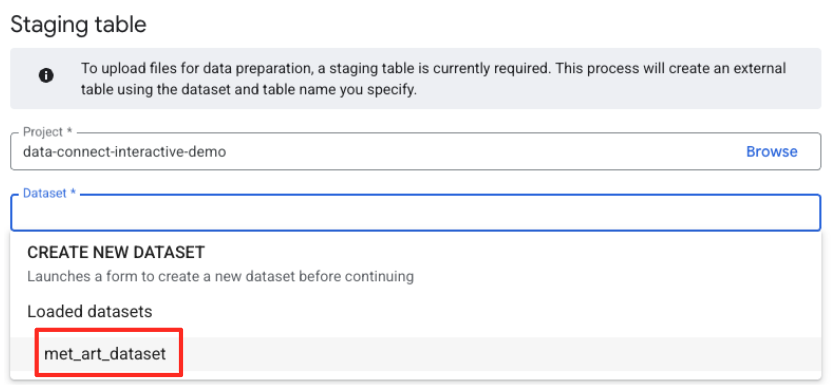This screenshot has height=391, width=838.
Task: Click the Dataset * field label
Action: (x=50, y=193)
